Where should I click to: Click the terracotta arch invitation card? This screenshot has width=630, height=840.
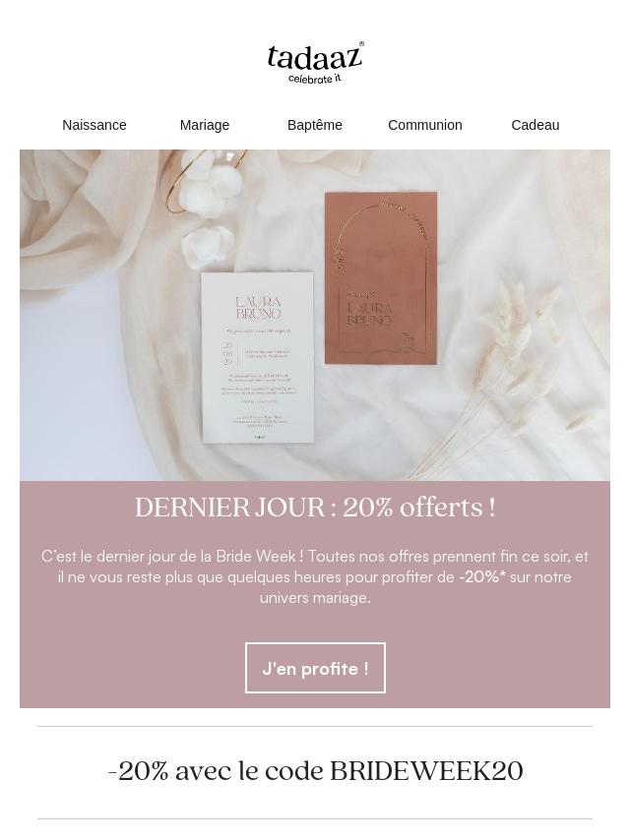[x=381, y=278]
